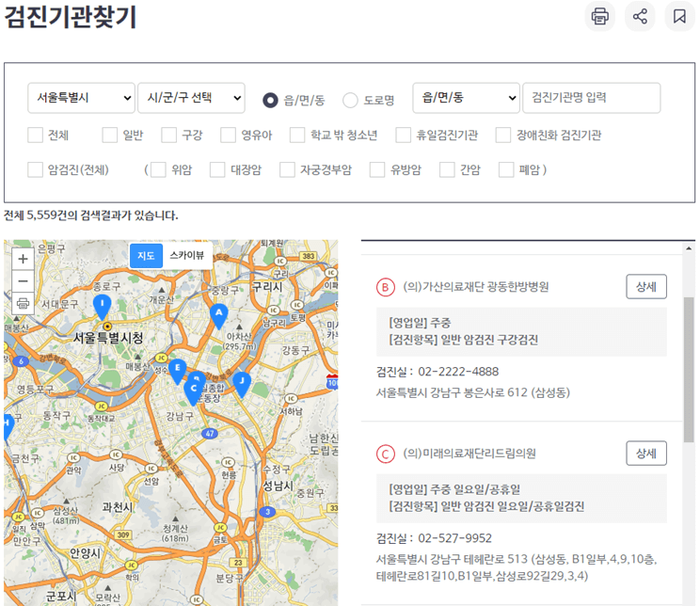This screenshot has height=606, width=700.
Task: Select map marker J
Action: click(242, 385)
